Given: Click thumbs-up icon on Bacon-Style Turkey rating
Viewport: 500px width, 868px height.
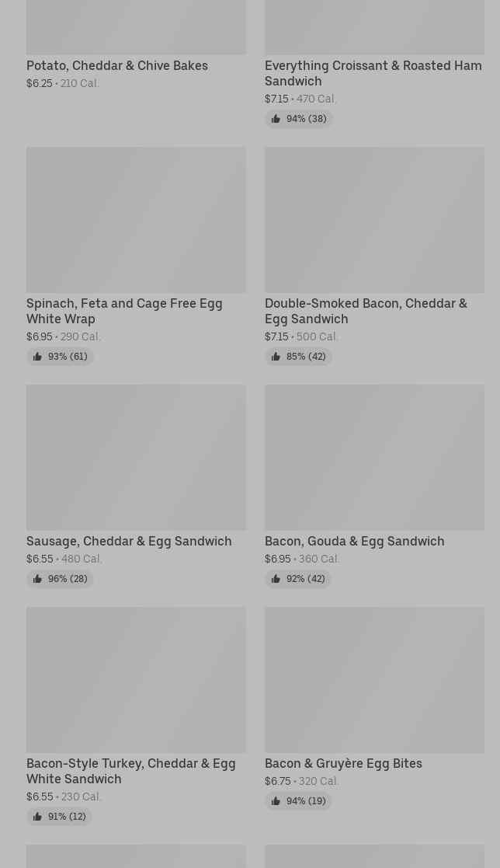Looking at the screenshot, I should tap(37, 817).
